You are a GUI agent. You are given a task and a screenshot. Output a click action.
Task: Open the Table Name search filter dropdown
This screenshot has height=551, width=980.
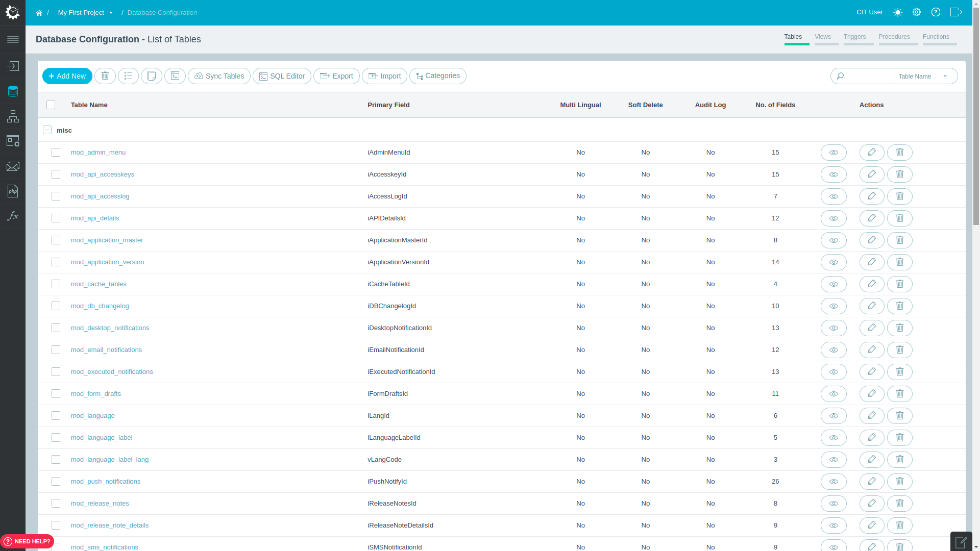925,76
